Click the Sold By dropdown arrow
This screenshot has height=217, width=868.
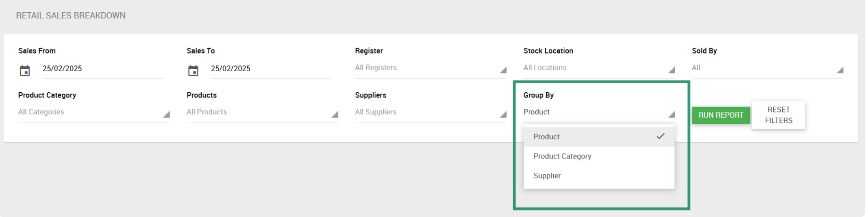coord(840,70)
